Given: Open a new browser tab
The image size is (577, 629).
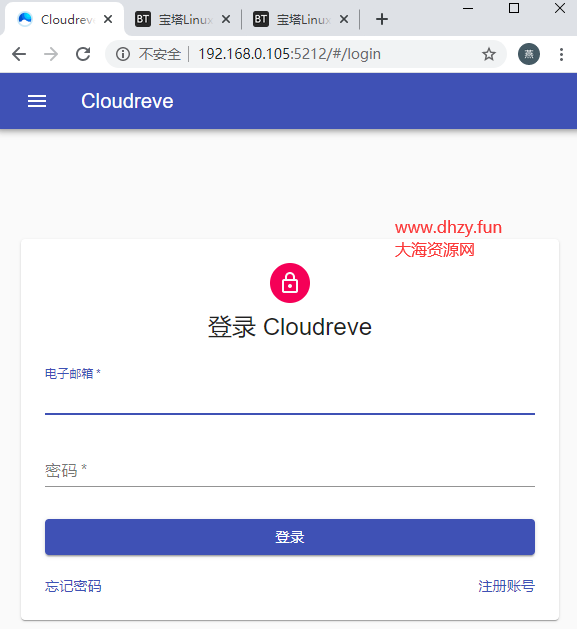Looking at the screenshot, I should 382,19.
